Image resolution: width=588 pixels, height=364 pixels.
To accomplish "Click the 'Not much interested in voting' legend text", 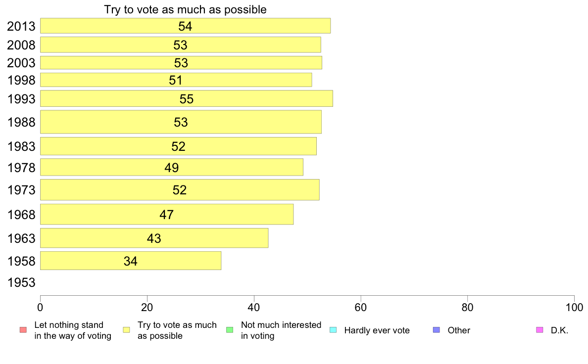I will (281, 330).
